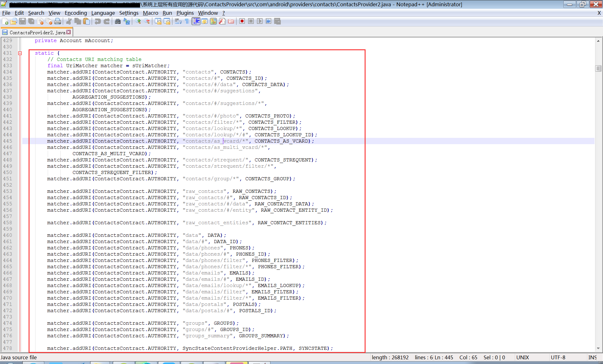Open the Language menu
The height and width of the screenshot is (364, 603).
click(103, 13)
